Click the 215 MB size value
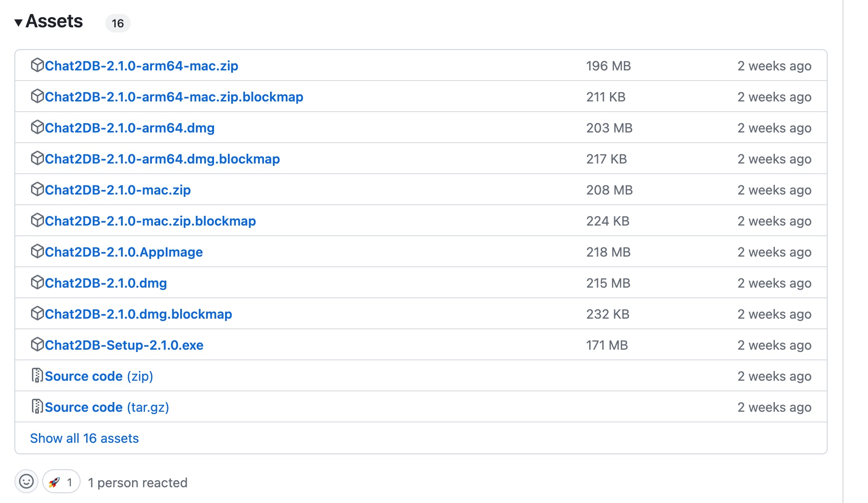Screen dimensions: 868x503 point(608,283)
